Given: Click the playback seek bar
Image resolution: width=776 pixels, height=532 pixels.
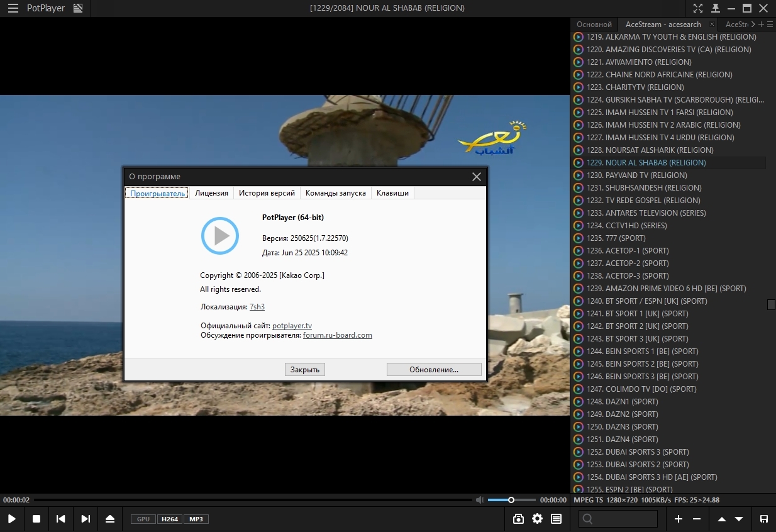Looking at the screenshot, I should [253, 500].
